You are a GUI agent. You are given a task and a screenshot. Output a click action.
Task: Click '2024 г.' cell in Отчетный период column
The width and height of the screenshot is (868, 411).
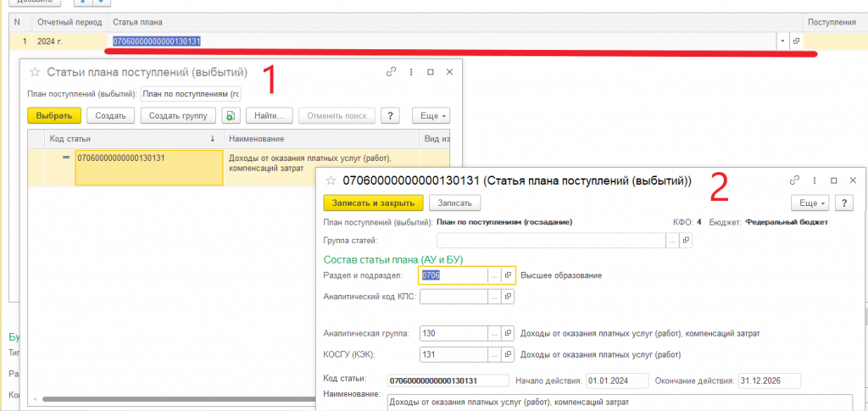click(x=70, y=41)
